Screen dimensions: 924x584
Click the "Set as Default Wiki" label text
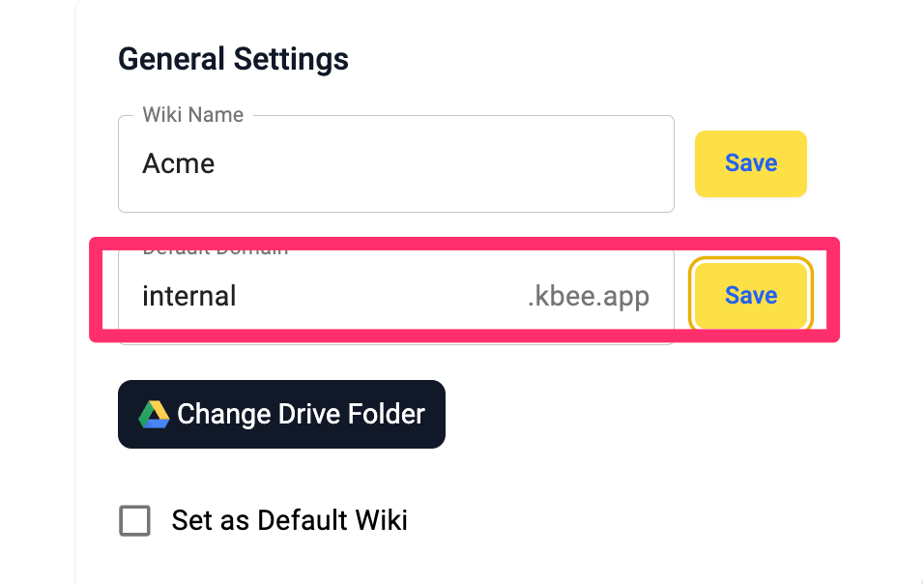pos(289,520)
